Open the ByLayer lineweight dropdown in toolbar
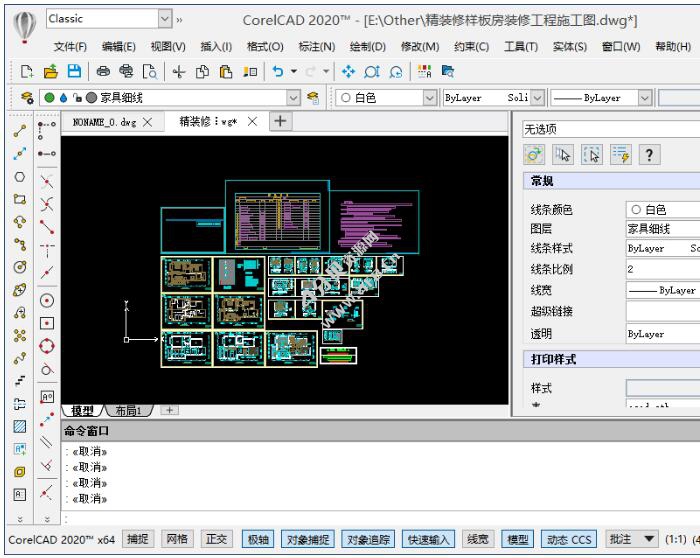 pos(645,98)
